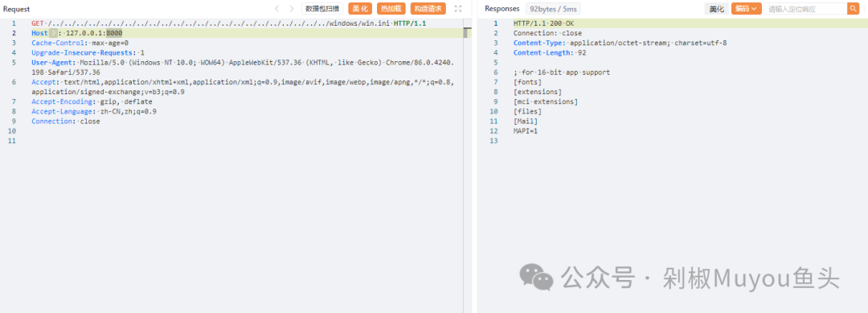Click the HTTP/1.1 200 OK status line
This screenshot has height=313, width=868.
pyautogui.click(x=543, y=24)
